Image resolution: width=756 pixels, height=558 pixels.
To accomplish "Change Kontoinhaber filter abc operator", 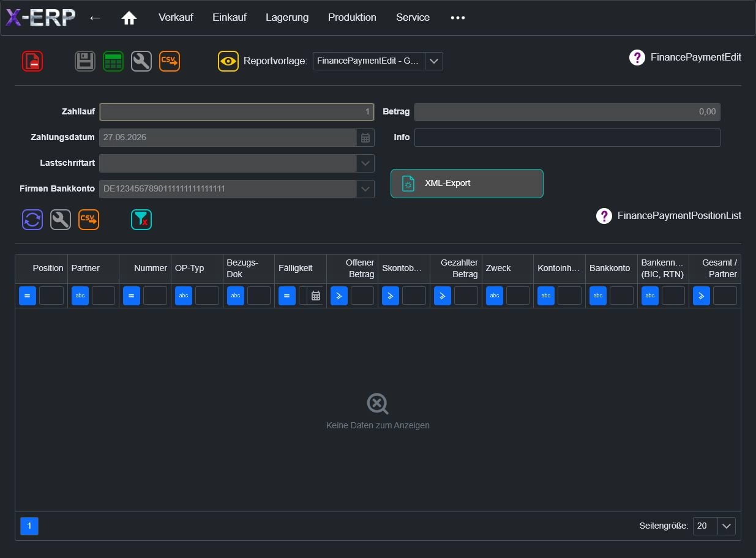I will tap(546, 296).
